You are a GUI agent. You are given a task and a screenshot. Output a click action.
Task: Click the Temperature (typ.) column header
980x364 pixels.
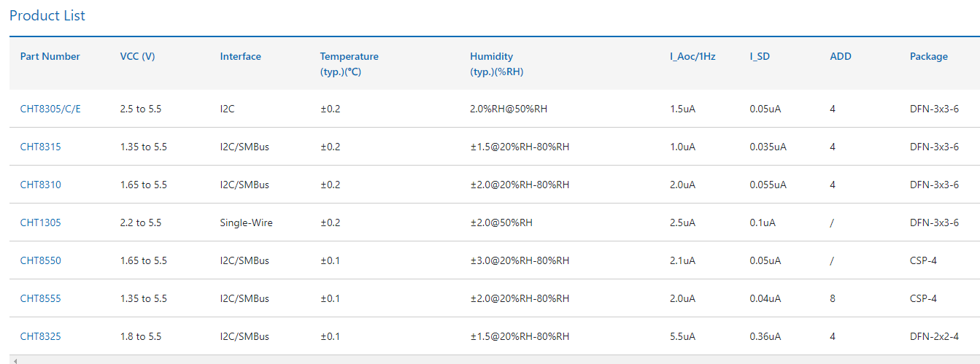point(350,64)
